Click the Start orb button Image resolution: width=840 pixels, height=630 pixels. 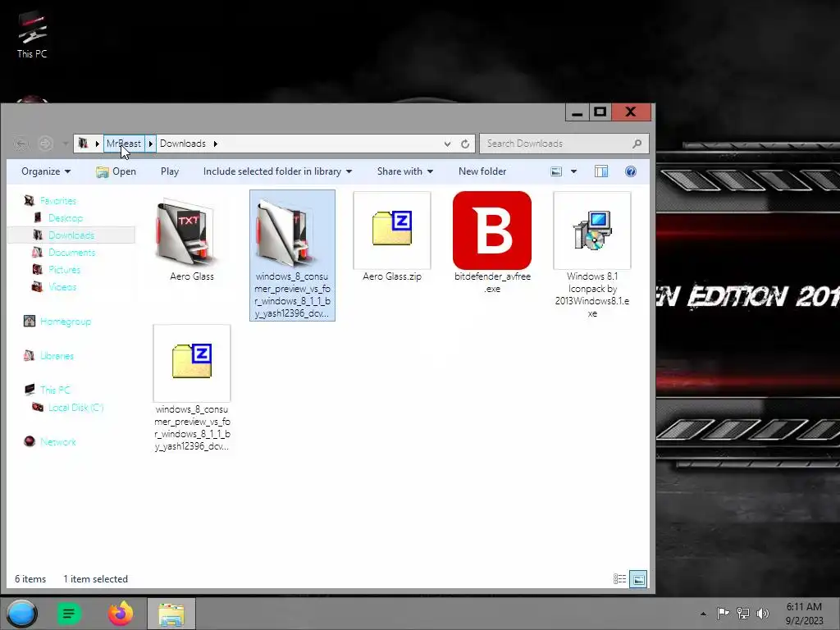pyautogui.click(x=22, y=614)
